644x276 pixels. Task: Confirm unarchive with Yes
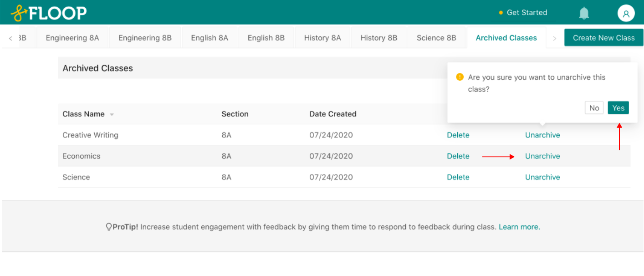pos(618,108)
